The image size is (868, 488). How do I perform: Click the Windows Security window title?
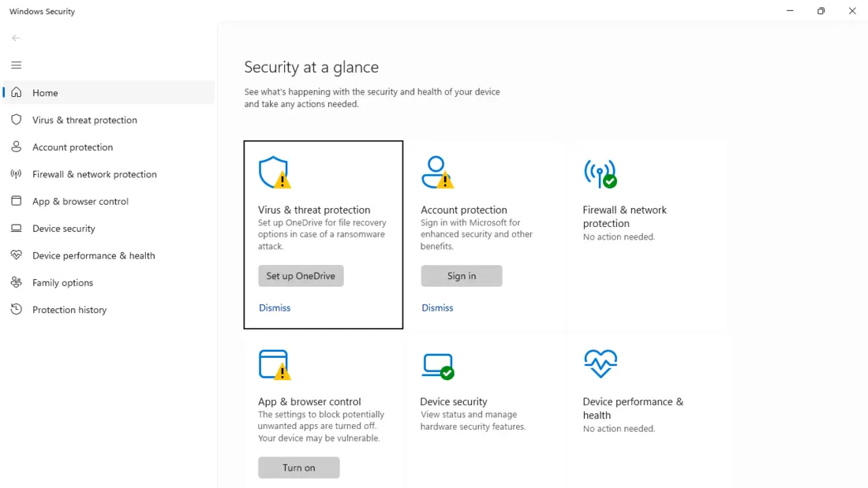42,11
